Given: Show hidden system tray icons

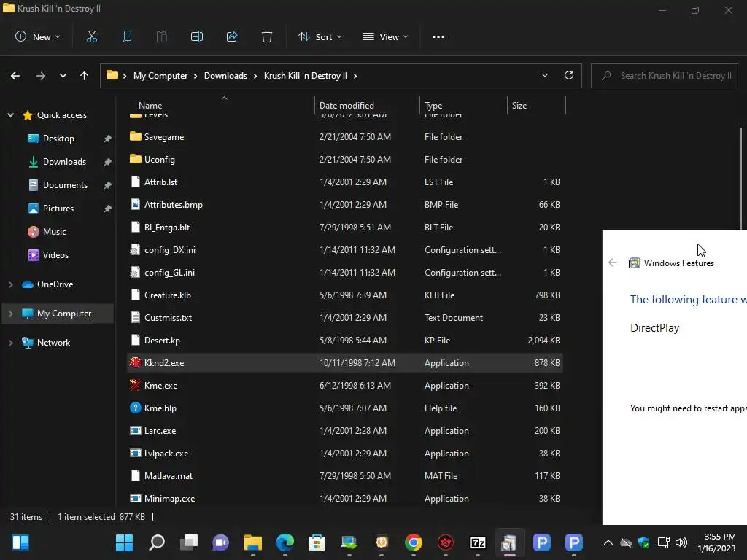Looking at the screenshot, I should 608,542.
